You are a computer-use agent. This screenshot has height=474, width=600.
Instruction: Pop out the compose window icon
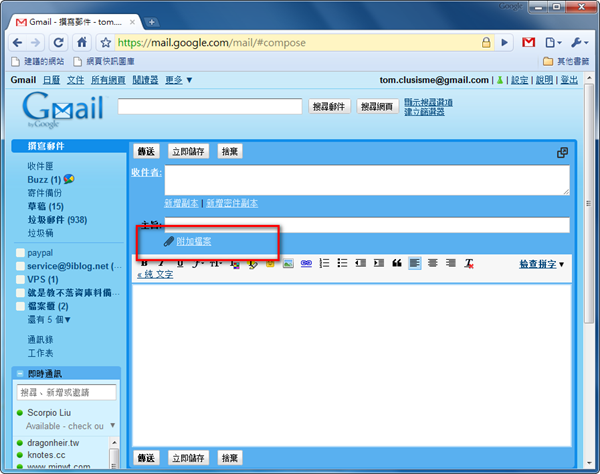pos(562,153)
